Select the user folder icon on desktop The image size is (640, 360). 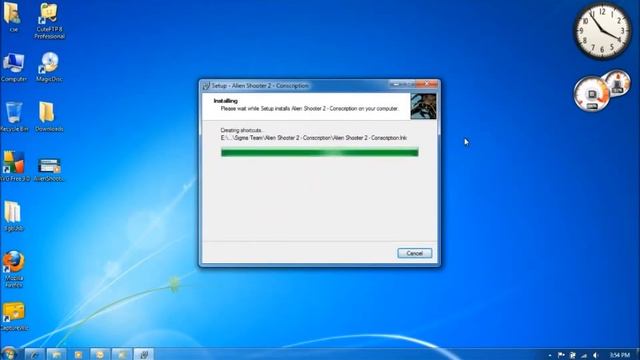tap(13, 17)
